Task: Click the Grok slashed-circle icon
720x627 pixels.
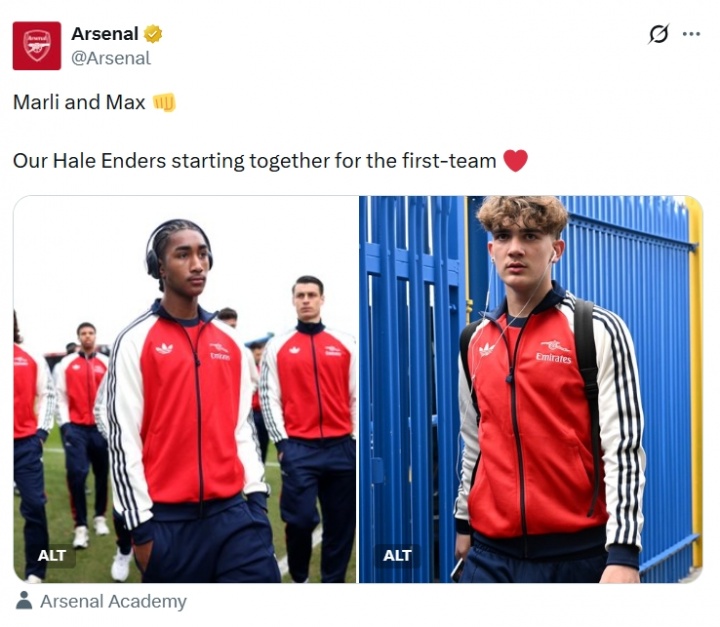Action: pyautogui.click(x=658, y=34)
